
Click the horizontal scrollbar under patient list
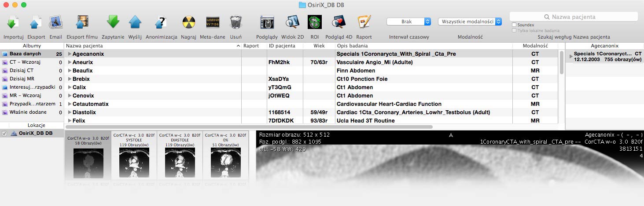click(249, 127)
